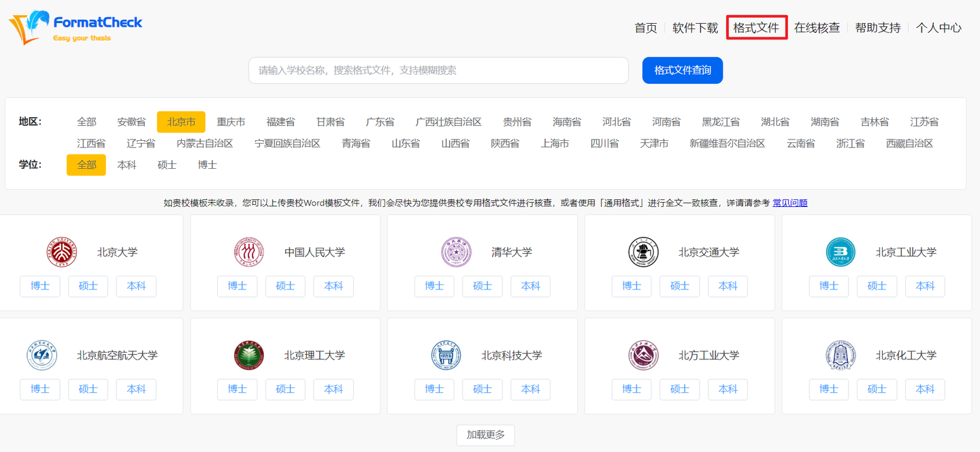980x452 pixels.
Task: Click the 北京大学 emblem icon
Action: [x=62, y=252]
